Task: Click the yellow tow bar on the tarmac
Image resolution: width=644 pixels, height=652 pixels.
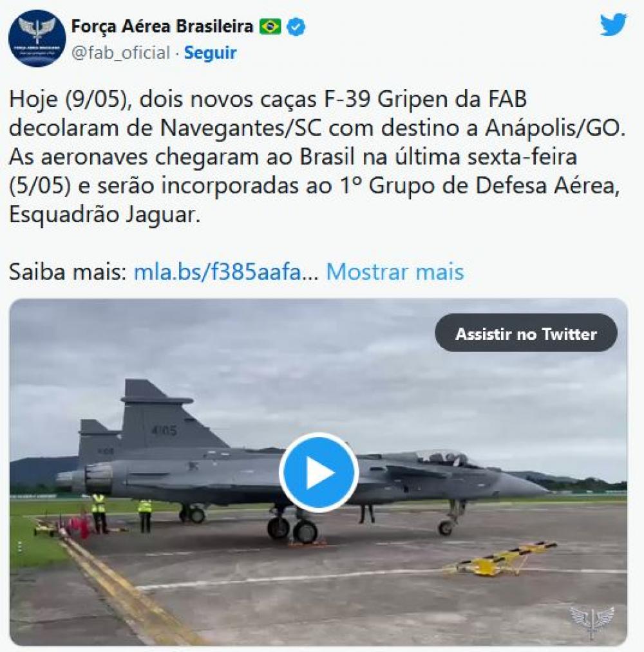Action: tap(501, 559)
